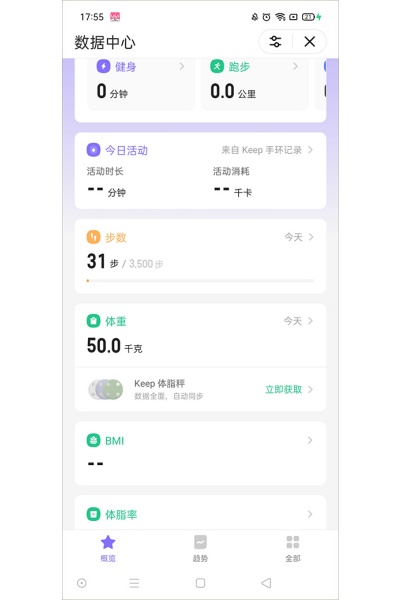The image size is (400, 600).
Task: Tap the green body fat rate (体脂率) icon
Action: [93, 514]
